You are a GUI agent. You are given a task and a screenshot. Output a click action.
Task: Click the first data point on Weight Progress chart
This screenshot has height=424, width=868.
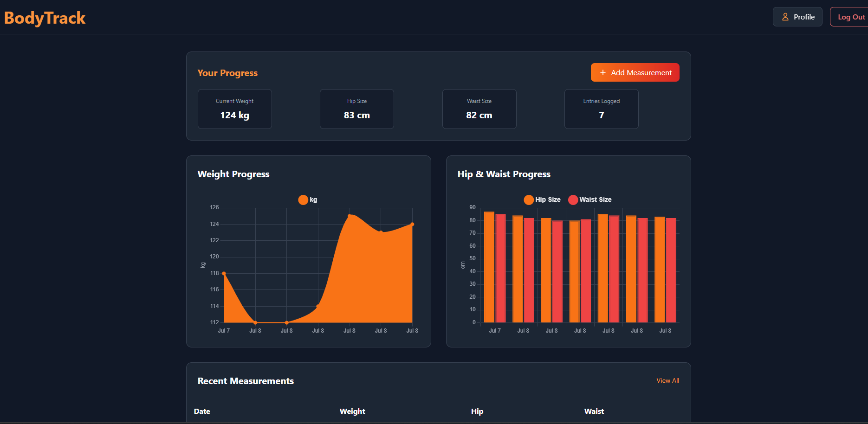[224, 273]
